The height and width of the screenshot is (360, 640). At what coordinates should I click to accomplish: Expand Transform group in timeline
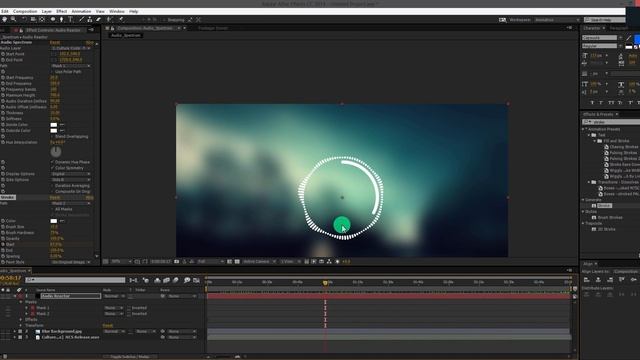tap(21, 325)
